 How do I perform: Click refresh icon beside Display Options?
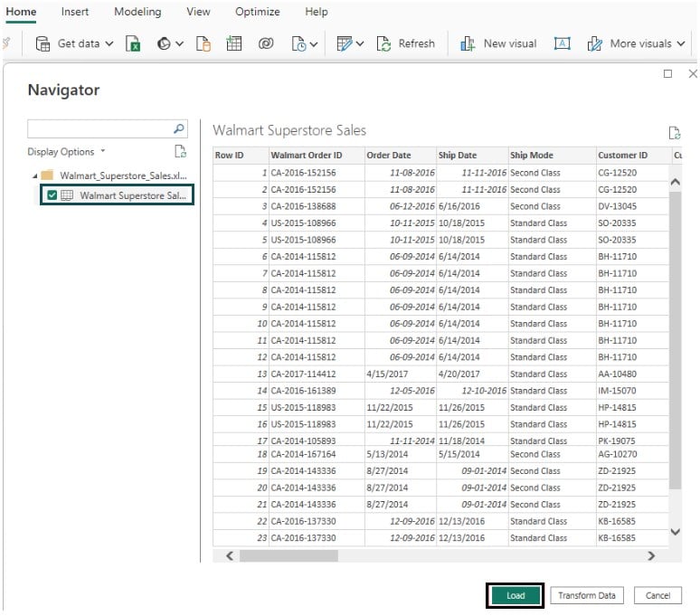[180, 152]
